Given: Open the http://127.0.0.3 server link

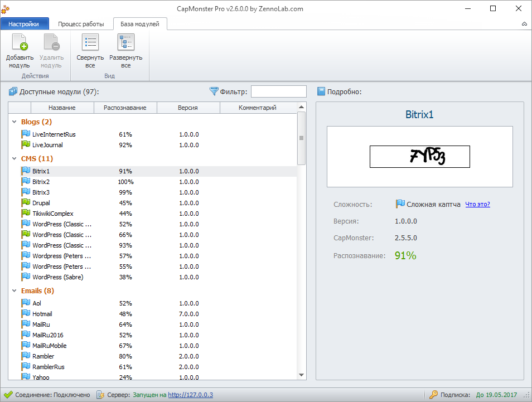Looking at the screenshot, I should tap(190, 395).
